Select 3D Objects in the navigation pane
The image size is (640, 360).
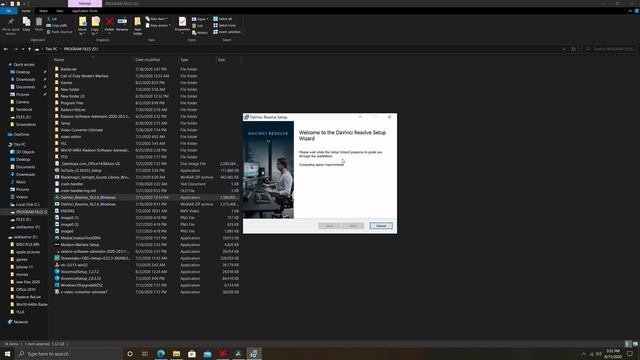(x=25, y=152)
